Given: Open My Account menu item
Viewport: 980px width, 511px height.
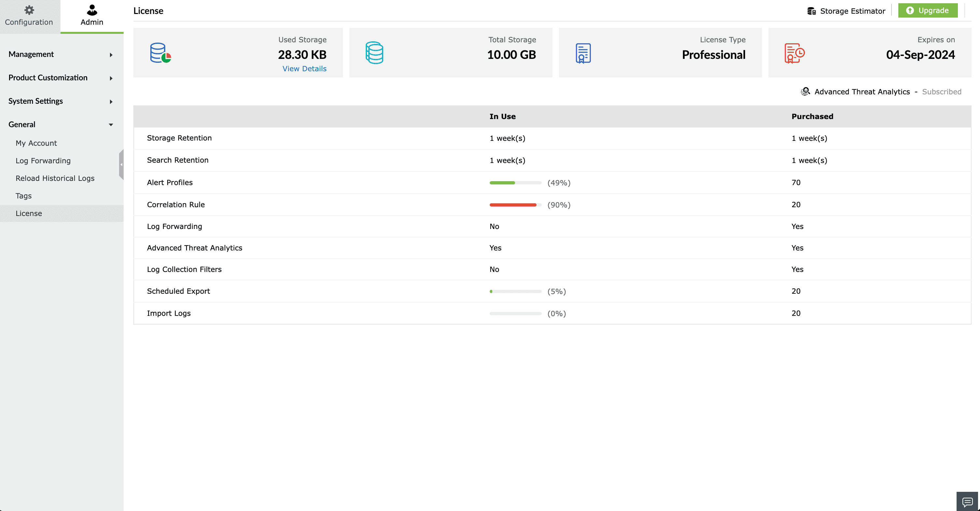Looking at the screenshot, I should (36, 143).
